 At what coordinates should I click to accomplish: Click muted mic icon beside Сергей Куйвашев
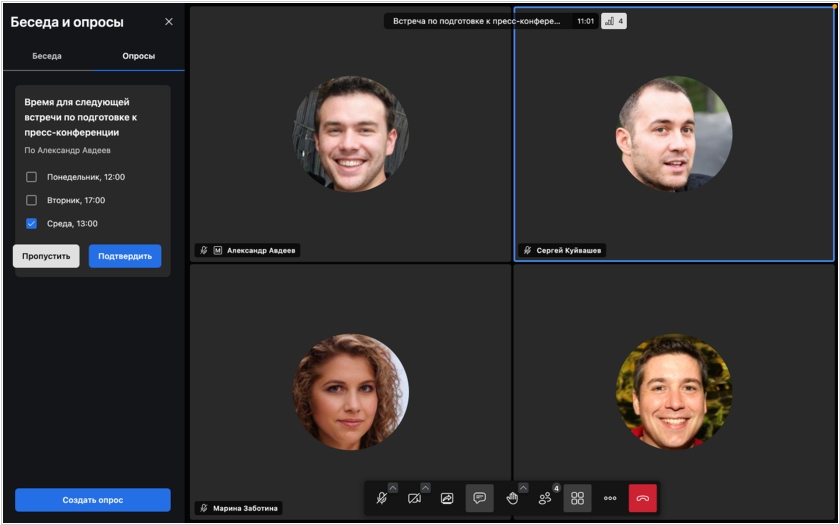tap(527, 250)
